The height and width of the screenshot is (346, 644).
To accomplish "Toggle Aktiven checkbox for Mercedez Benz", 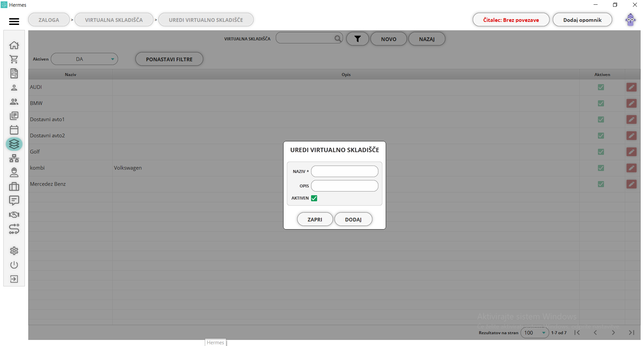I will click(601, 184).
